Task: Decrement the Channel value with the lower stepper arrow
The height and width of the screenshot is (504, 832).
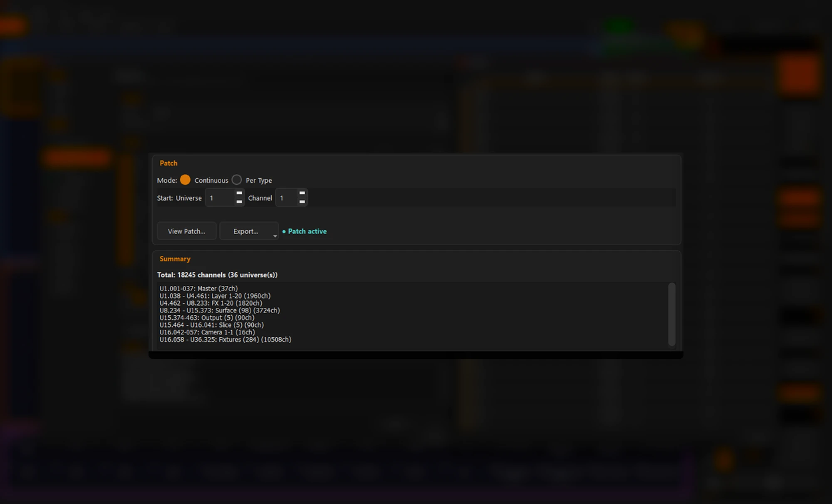Action: (x=302, y=202)
